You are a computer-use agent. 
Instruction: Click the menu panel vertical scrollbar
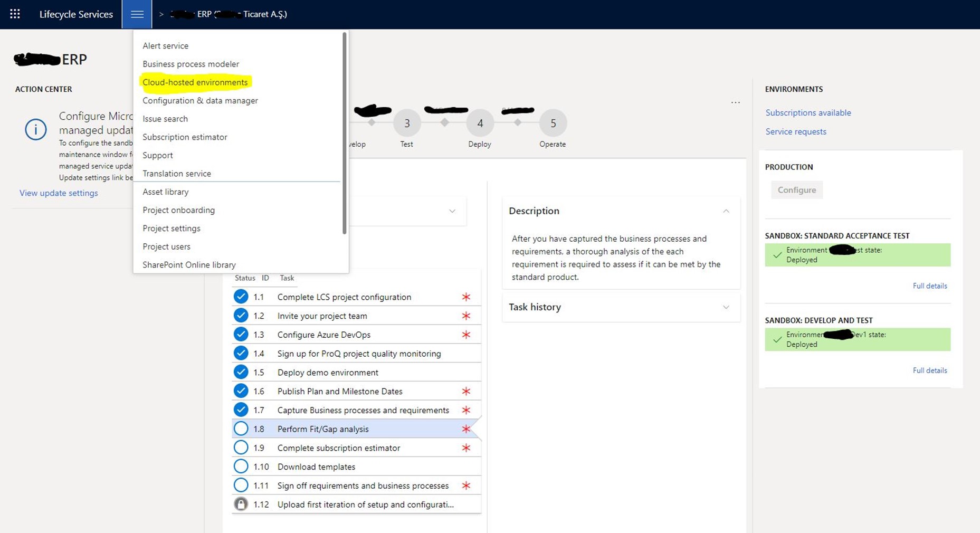point(345,133)
